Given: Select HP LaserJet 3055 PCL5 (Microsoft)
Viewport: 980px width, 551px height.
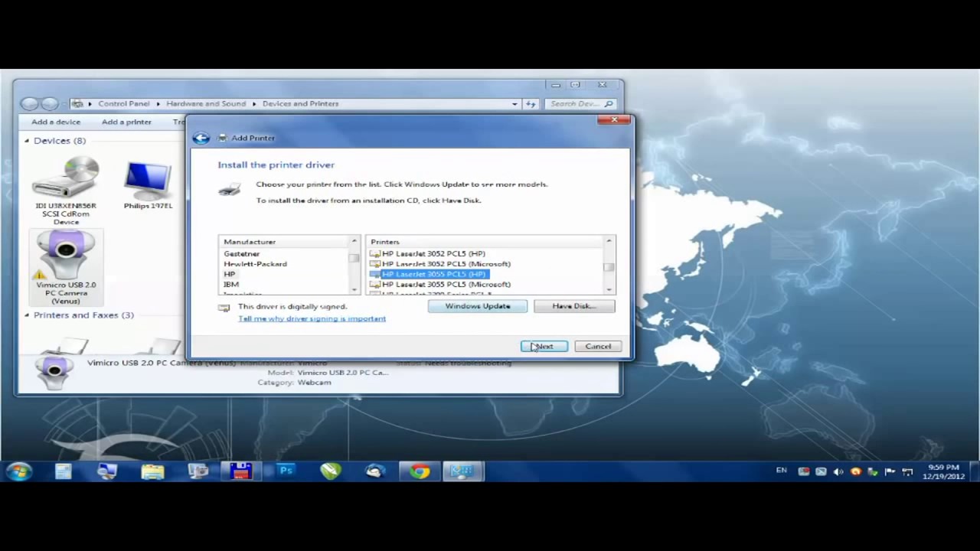Looking at the screenshot, I should pyautogui.click(x=446, y=284).
